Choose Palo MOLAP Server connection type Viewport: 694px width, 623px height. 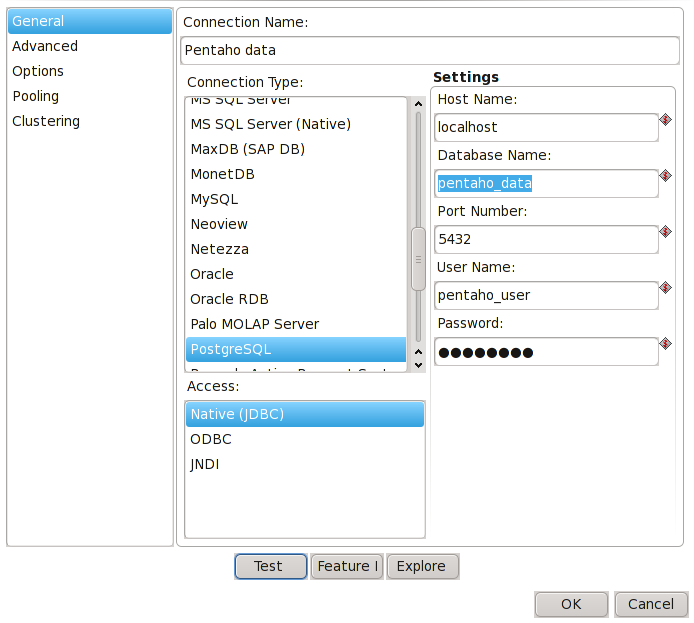click(x=296, y=324)
